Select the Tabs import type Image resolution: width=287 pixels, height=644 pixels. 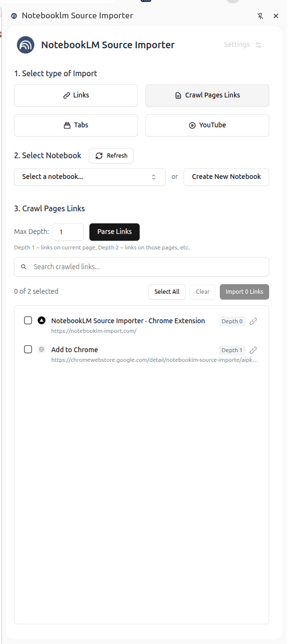point(75,125)
